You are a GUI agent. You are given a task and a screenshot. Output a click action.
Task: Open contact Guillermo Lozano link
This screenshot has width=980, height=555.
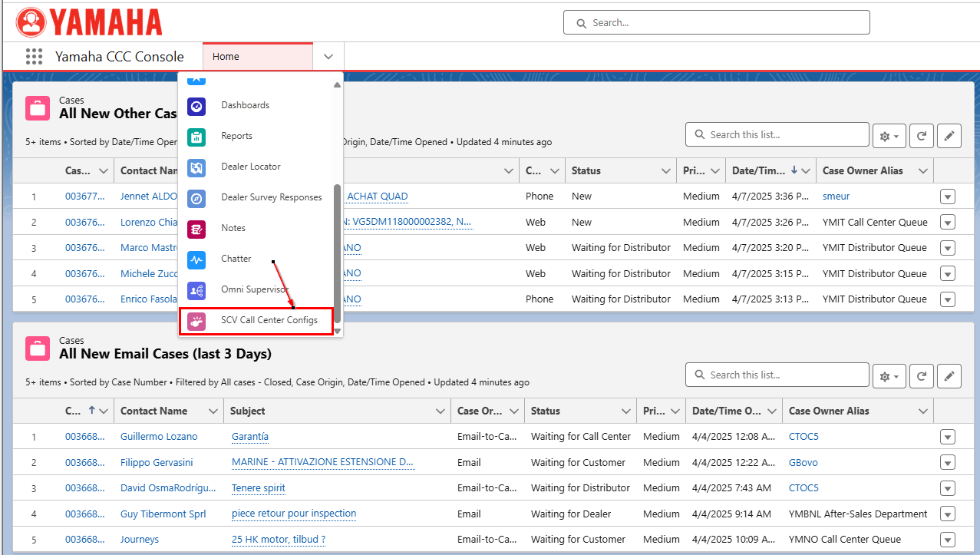coord(159,436)
